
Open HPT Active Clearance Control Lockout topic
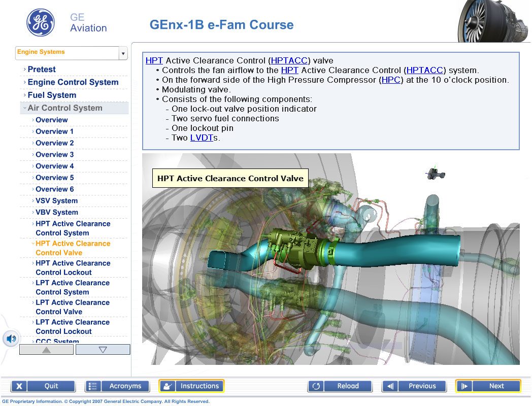[73, 267]
